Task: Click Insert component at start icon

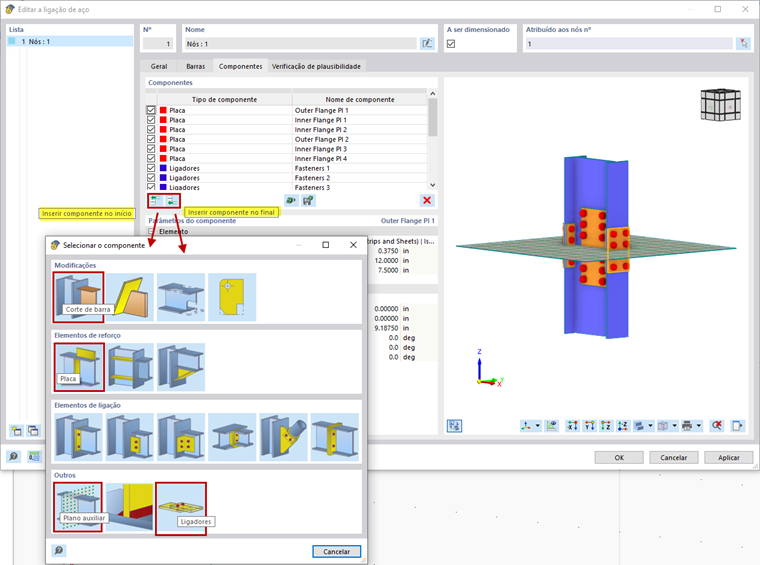Action: pyautogui.click(x=156, y=201)
